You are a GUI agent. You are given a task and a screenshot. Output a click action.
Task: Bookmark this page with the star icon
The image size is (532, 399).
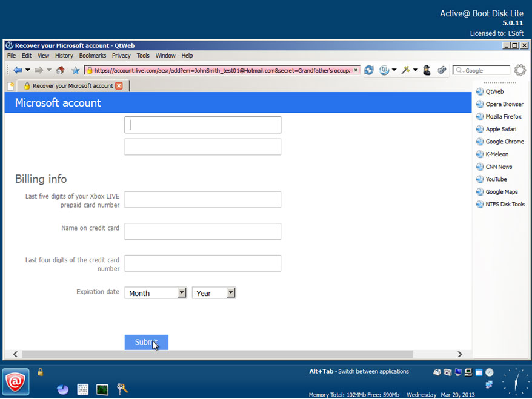pos(75,70)
